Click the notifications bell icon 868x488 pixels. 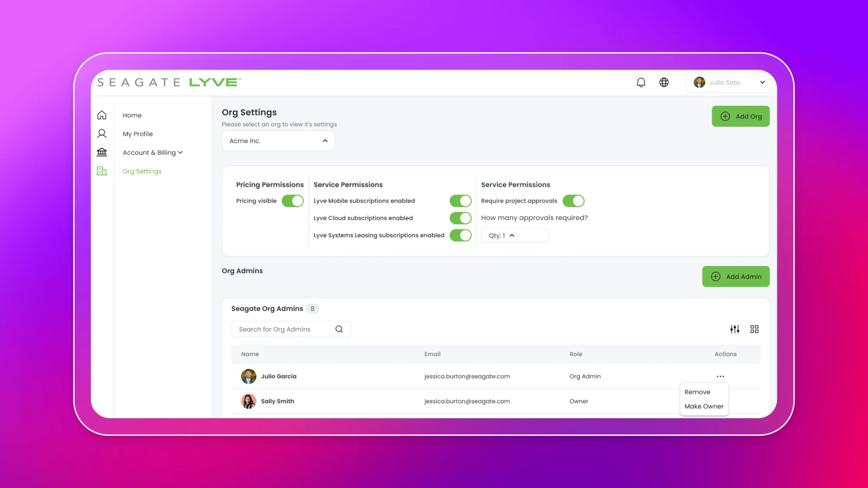(641, 82)
